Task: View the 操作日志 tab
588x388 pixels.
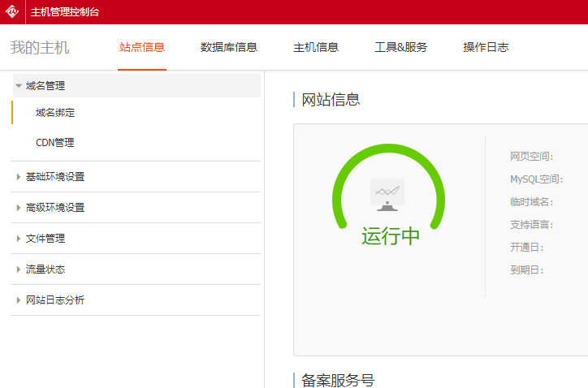Action: pyautogui.click(x=486, y=47)
